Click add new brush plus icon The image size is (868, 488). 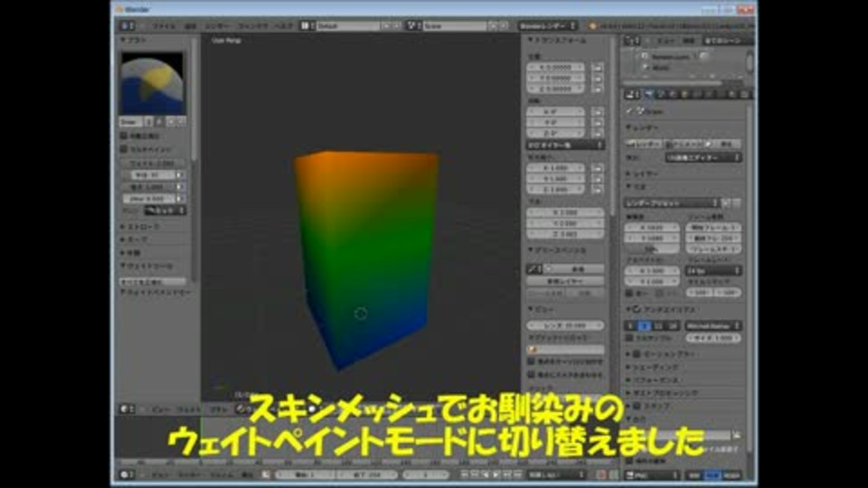click(x=171, y=122)
